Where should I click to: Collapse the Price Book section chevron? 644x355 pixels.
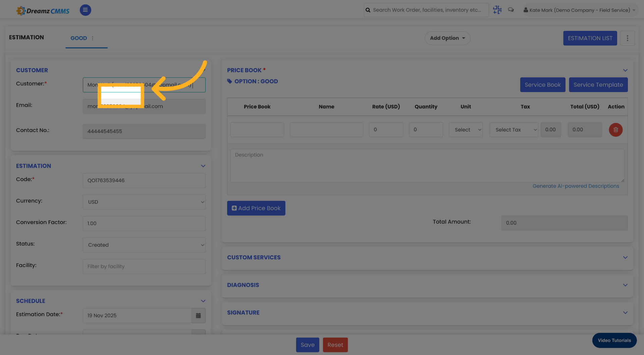(625, 70)
